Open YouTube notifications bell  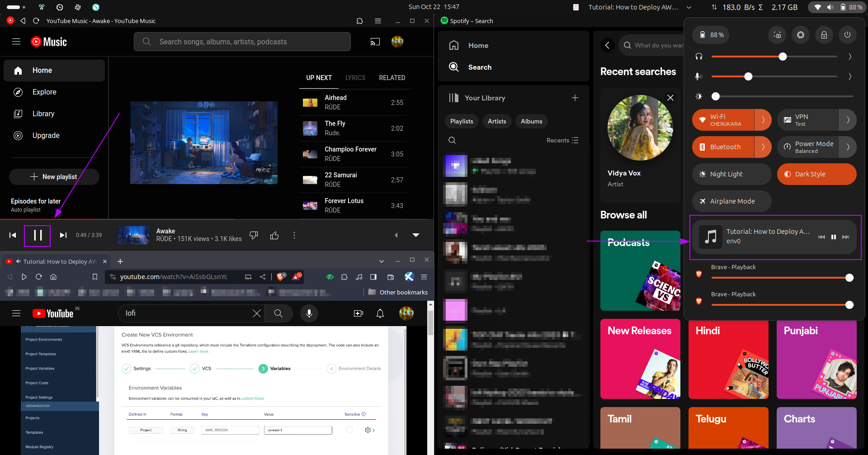(380, 313)
